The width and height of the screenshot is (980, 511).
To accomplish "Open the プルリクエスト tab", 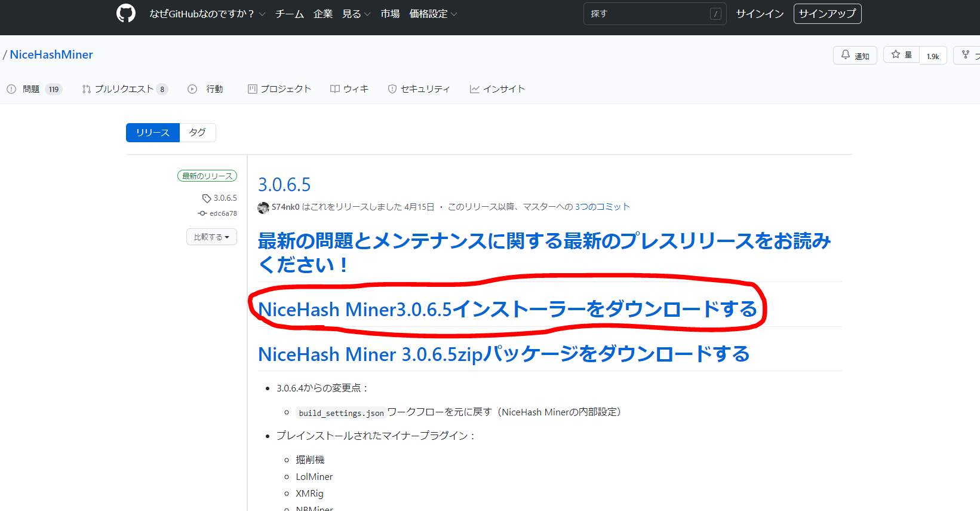I will [x=125, y=89].
